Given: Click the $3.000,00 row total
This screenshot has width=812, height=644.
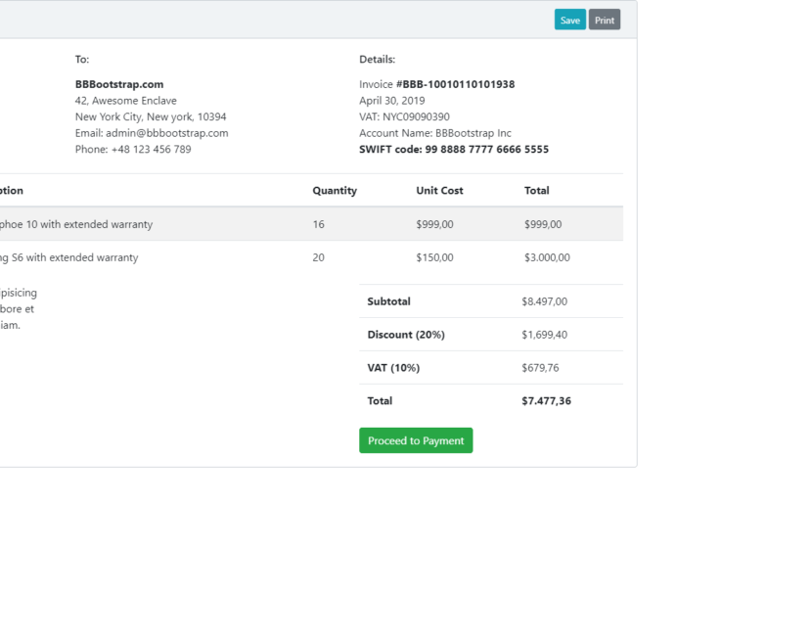Looking at the screenshot, I should point(547,257).
